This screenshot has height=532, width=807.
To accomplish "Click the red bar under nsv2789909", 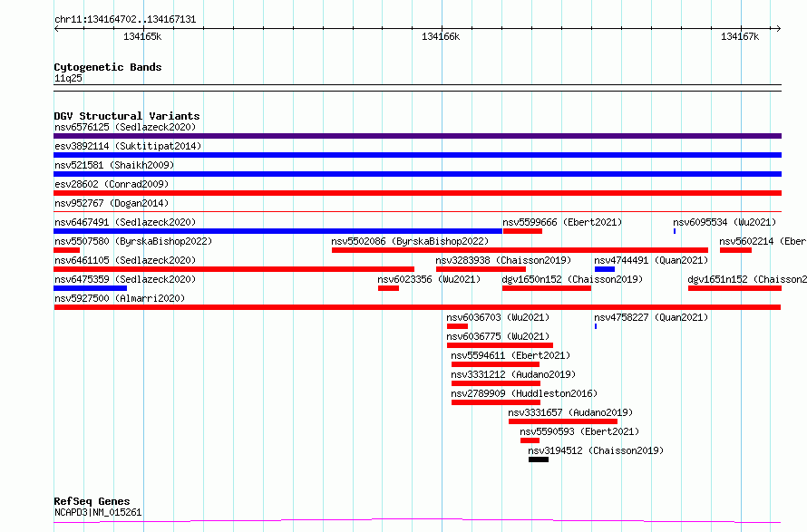I will coord(496,402).
